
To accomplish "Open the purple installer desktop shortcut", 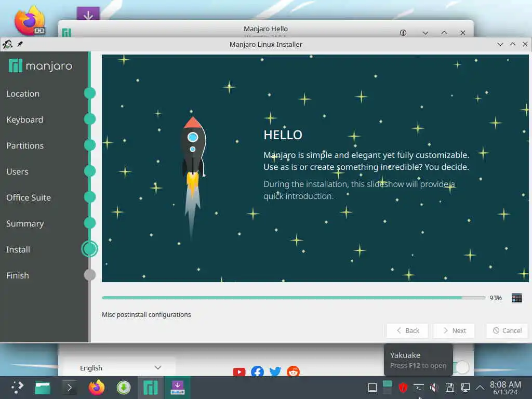I will coord(88,14).
